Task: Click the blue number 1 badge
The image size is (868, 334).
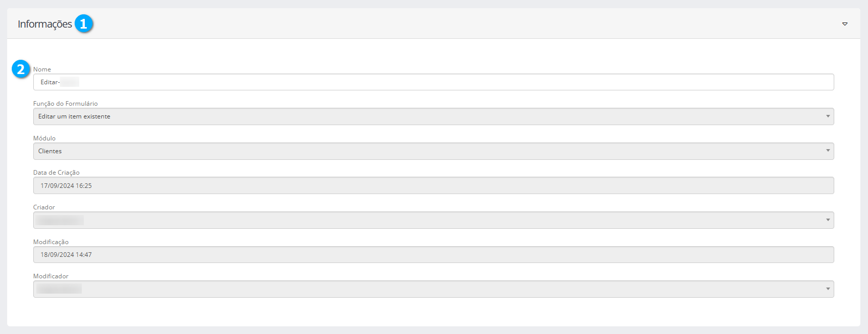Action: tap(84, 24)
